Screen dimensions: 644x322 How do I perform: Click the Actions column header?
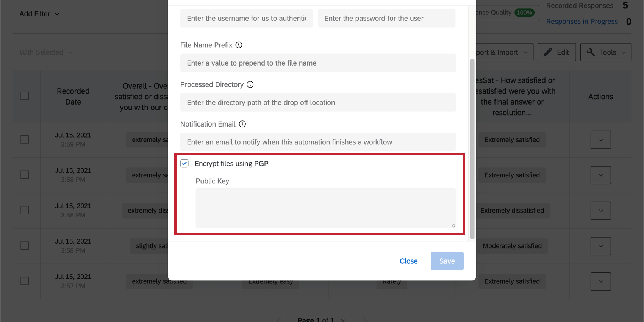pyautogui.click(x=600, y=96)
